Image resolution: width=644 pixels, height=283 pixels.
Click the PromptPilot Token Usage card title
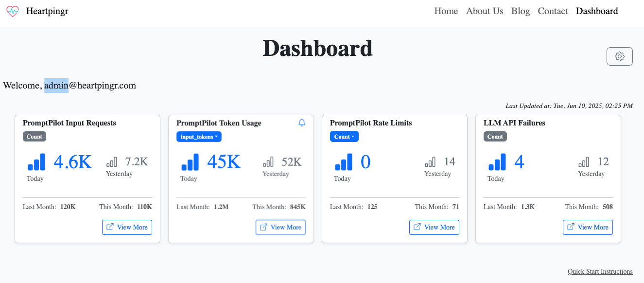pyautogui.click(x=219, y=123)
